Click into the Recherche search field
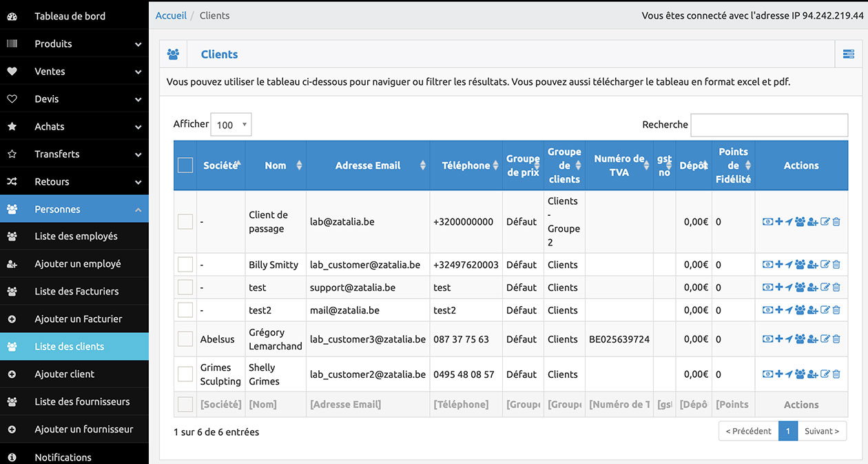The image size is (868, 464). tap(769, 125)
